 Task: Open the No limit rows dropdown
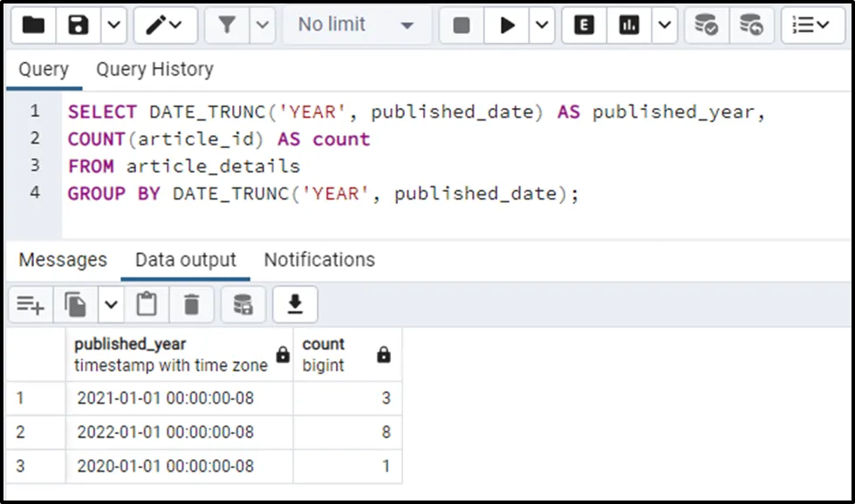356,25
